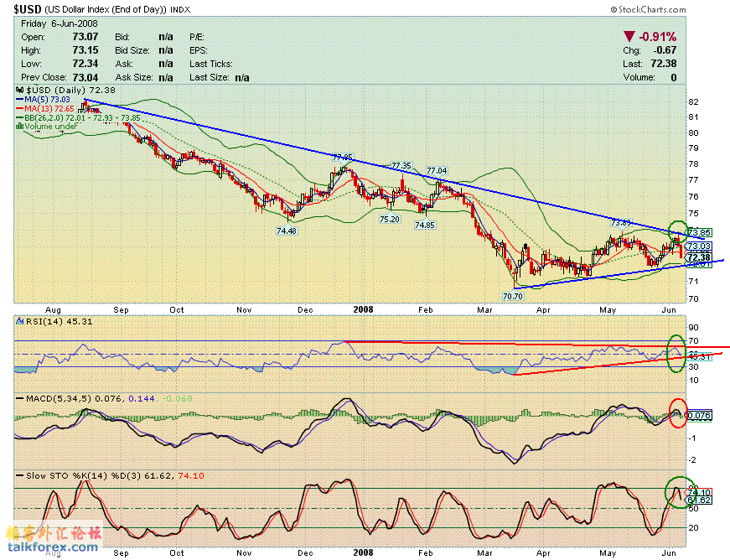Click the Dec label under the stochastic panel

305,553
